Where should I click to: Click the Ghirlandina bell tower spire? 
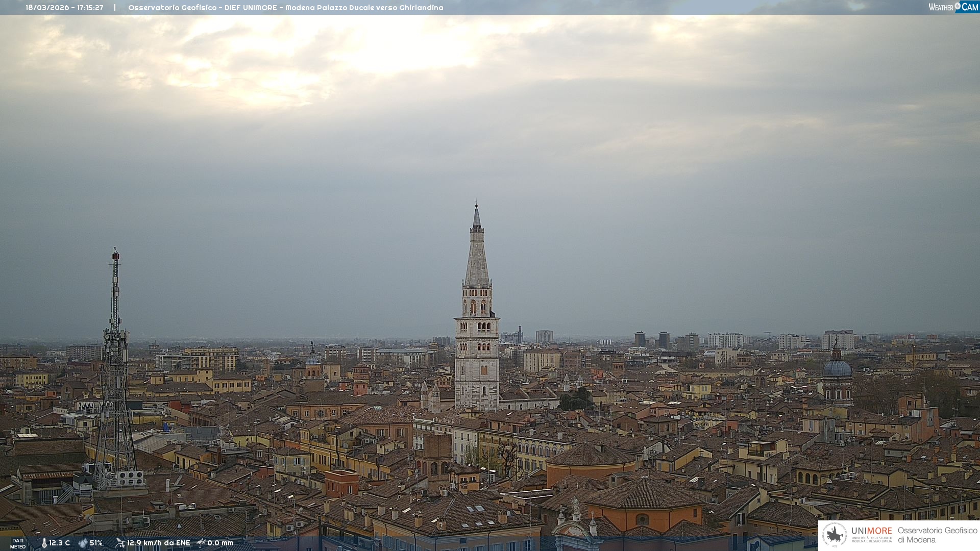477,255
